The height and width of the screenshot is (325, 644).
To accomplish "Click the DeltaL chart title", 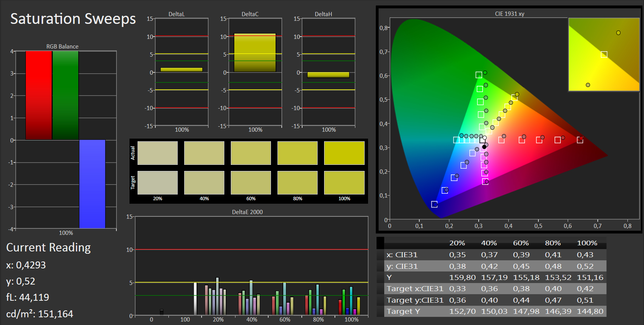I will click(x=177, y=14).
